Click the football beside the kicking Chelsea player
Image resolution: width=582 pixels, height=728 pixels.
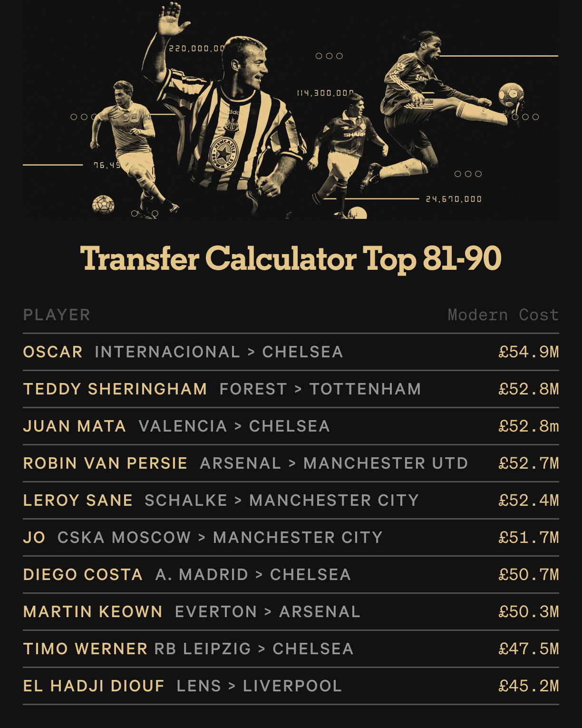click(x=511, y=95)
